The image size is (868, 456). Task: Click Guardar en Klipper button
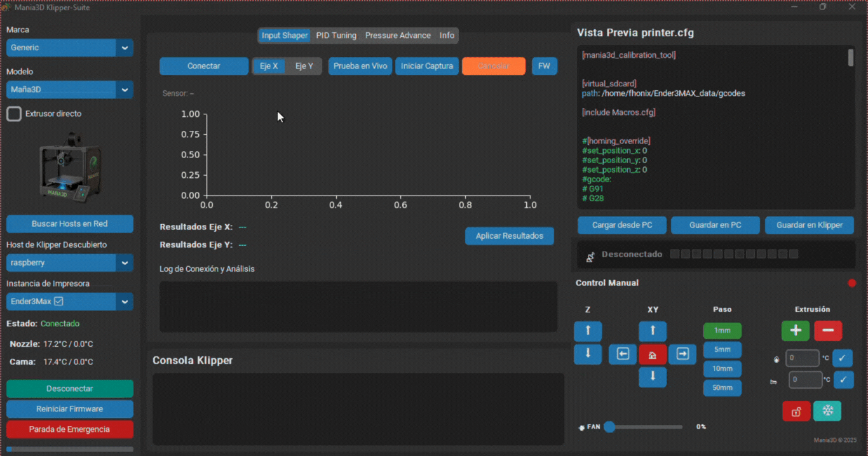(x=809, y=225)
